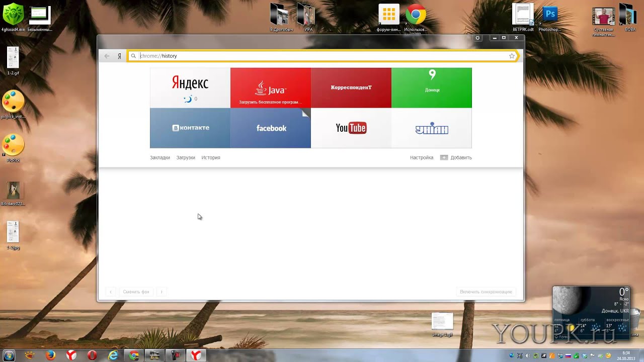Open Internet Explorer from taskbar

113,355
